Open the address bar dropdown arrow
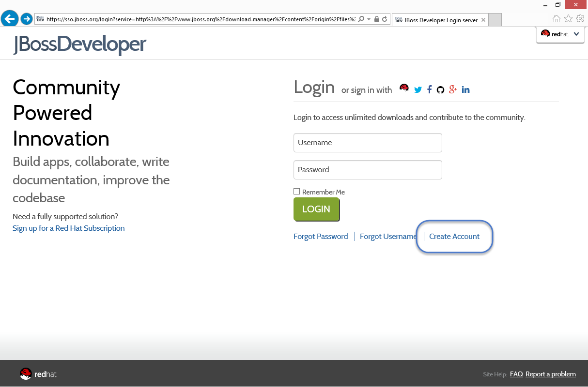The width and height of the screenshot is (588, 387). pos(369,19)
